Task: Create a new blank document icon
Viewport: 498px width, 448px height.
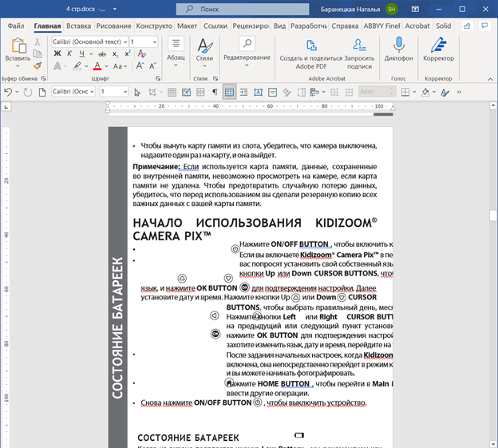Action: pos(42,92)
